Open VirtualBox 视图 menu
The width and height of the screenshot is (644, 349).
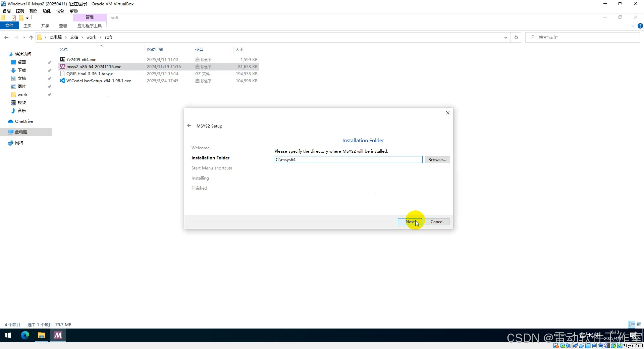coord(33,11)
